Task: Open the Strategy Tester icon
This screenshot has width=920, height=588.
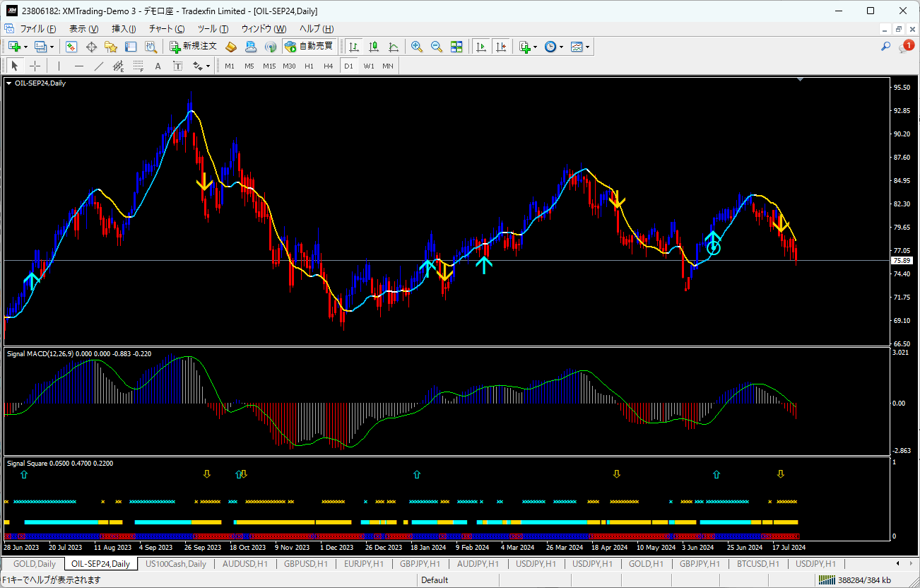Action: click(x=151, y=47)
